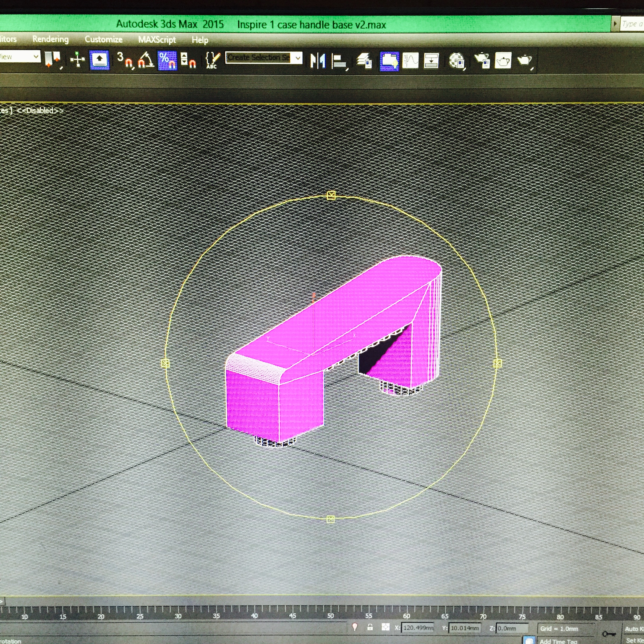This screenshot has width=644, height=644.
Task: Click the X coordinate field 120.499mm
Action: [x=418, y=628]
